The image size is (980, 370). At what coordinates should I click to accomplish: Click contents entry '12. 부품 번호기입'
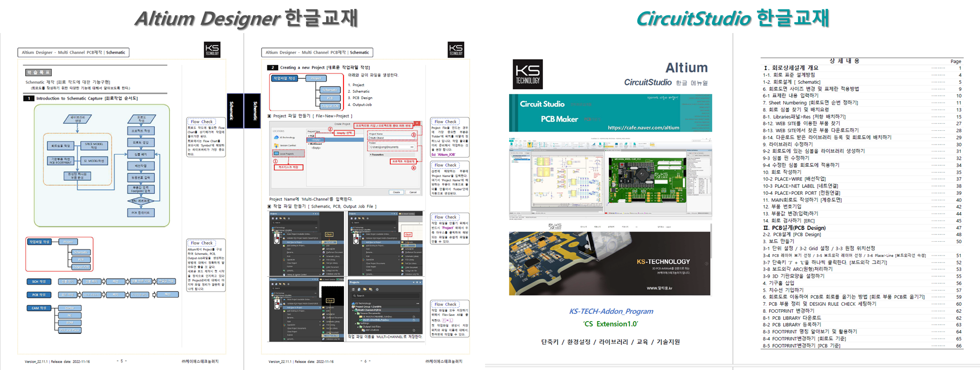pyautogui.click(x=782, y=207)
